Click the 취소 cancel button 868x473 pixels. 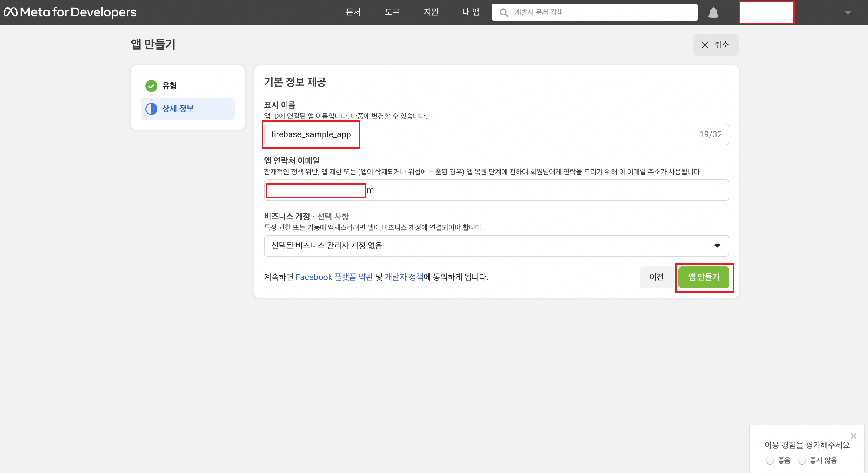[x=715, y=45]
